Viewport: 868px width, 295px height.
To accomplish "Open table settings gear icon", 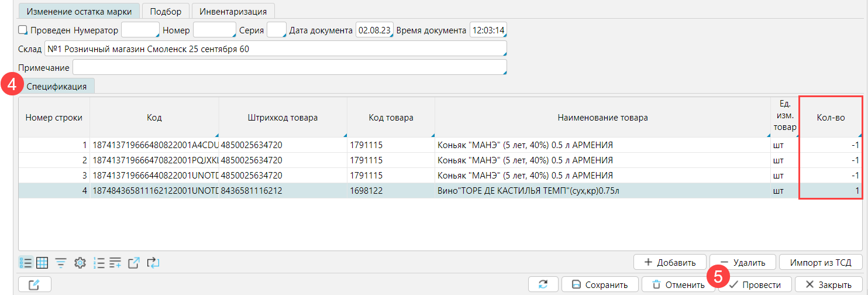I will coord(80,263).
